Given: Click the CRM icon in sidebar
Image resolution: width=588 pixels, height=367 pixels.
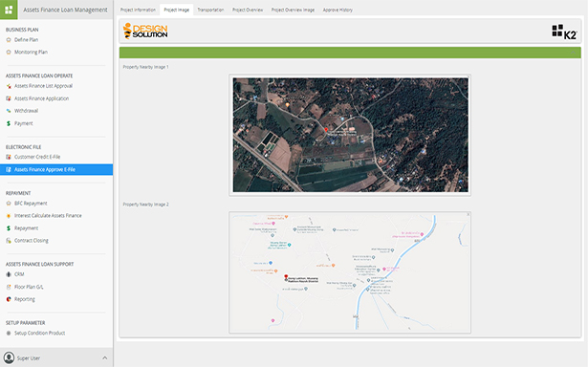Looking at the screenshot, I should click(x=9, y=274).
